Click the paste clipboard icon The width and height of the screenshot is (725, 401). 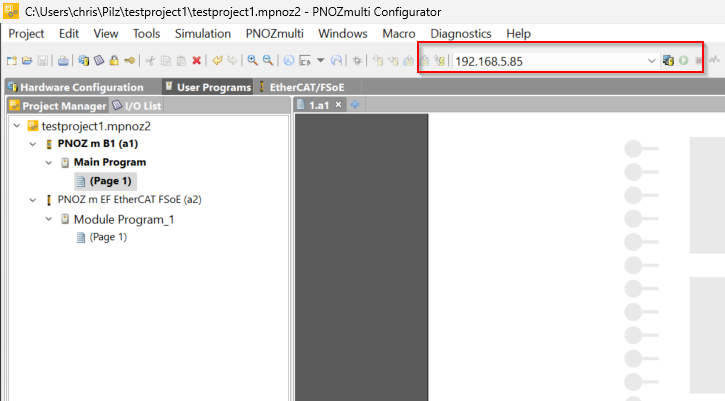coord(181,61)
